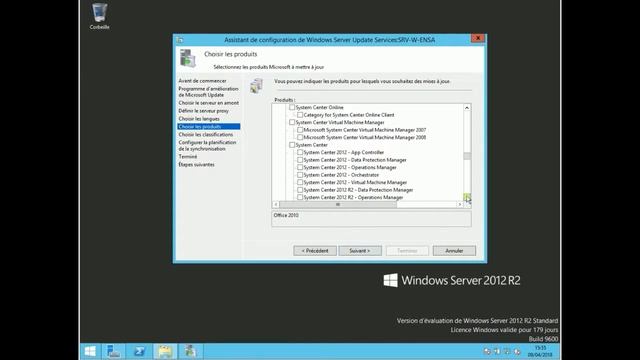The width and height of the screenshot is (640, 360).
Task: Select Étapes suivantes step in sidebar
Action: [x=196, y=164]
